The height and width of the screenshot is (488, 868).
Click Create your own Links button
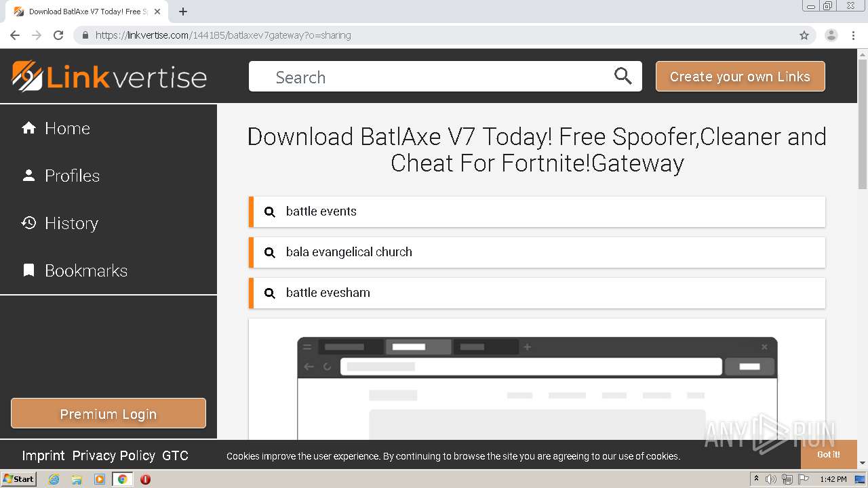point(741,77)
